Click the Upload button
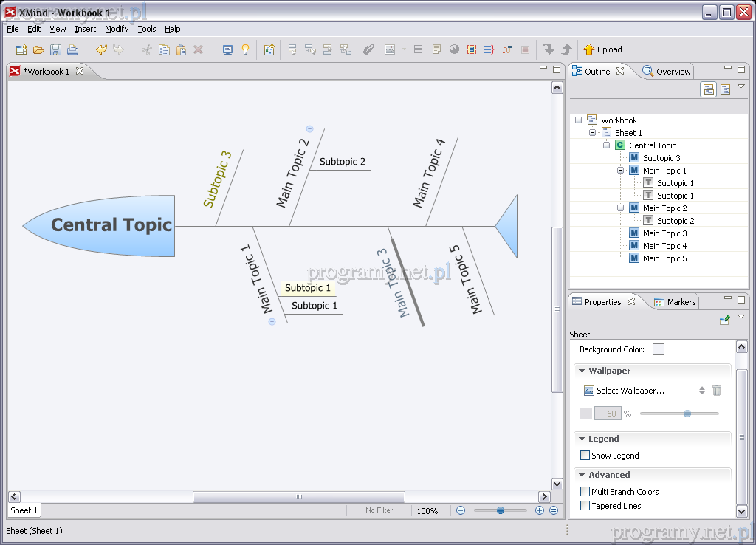The image size is (756, 545). (602, 49)
